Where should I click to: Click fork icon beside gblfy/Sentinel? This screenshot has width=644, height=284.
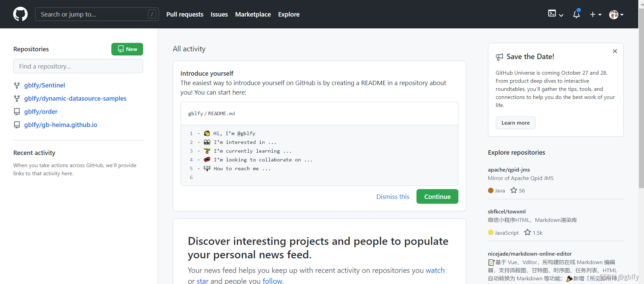pos(17,85)
